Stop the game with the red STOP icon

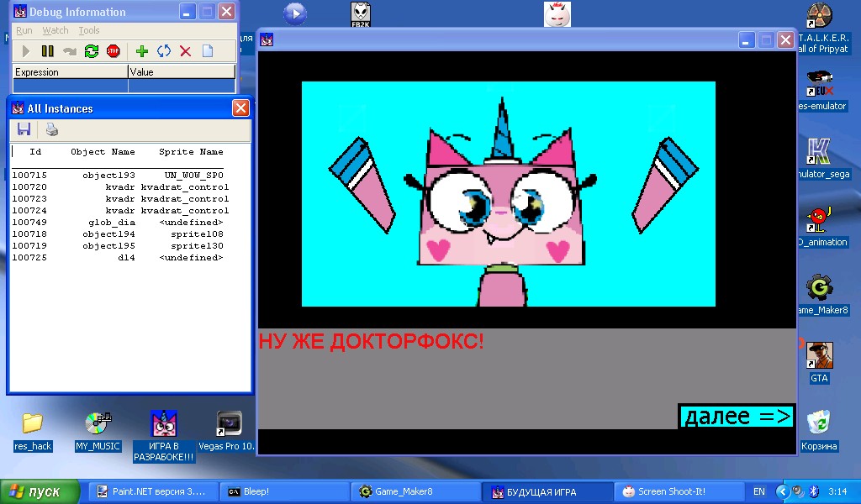click(114, 51)
